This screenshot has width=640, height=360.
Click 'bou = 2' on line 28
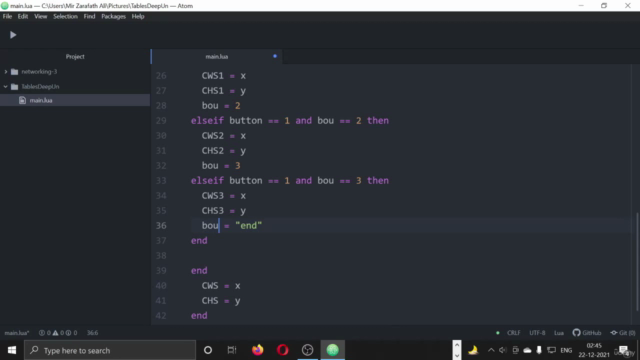pyautogui.click(x=221, y=106)
